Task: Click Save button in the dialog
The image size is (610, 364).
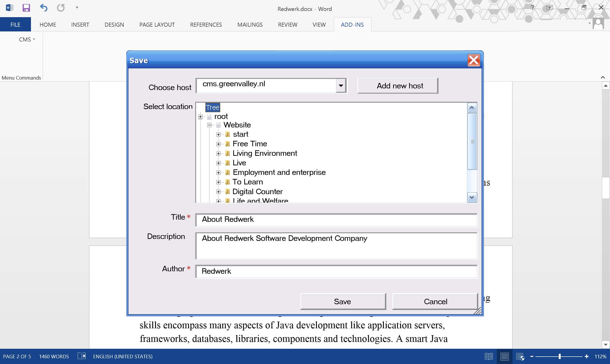Action: point(343,301)
